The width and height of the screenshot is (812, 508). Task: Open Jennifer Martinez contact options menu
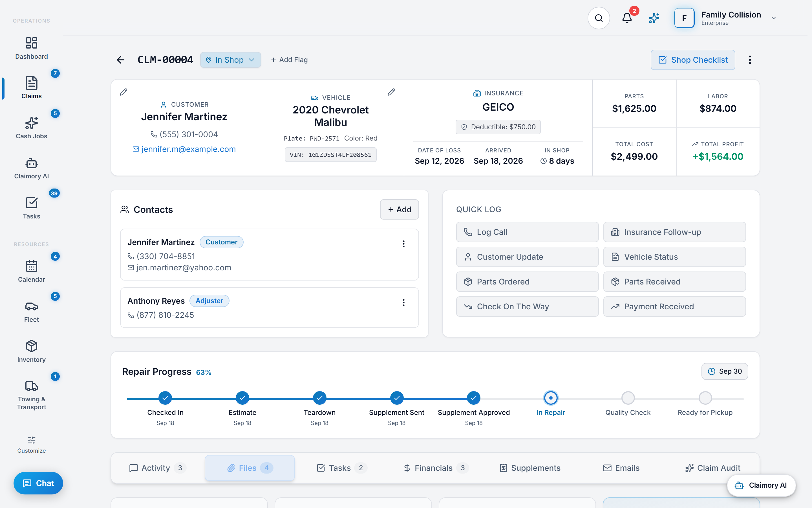pos(404,244)
